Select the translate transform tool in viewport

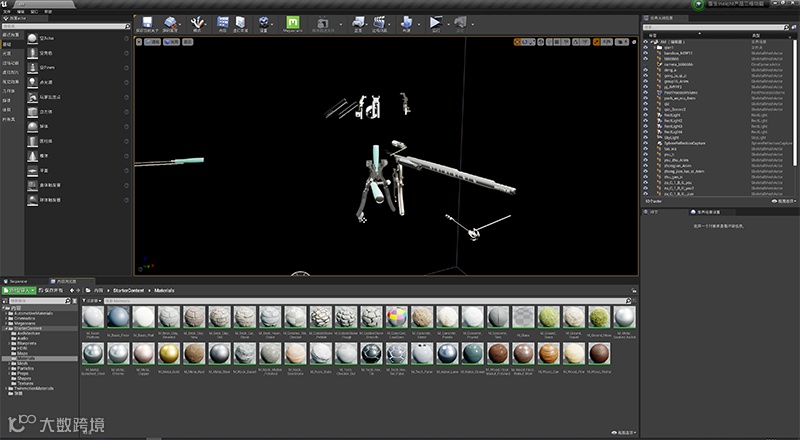[x=517, y=42]
